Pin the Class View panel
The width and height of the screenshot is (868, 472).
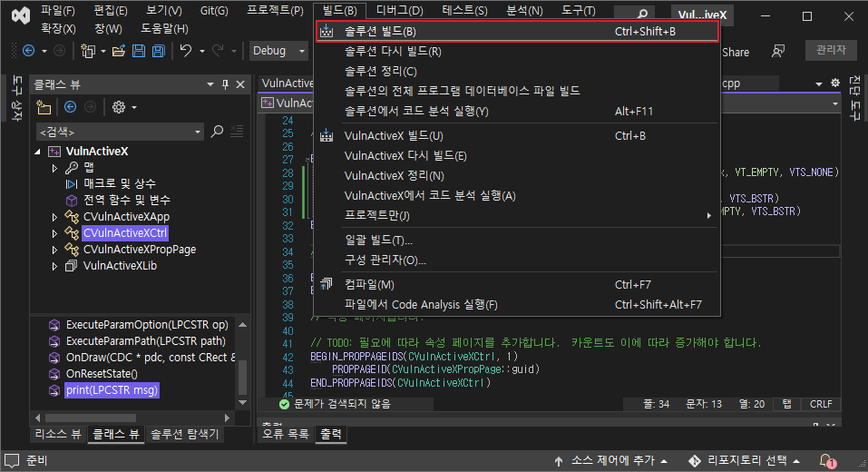coord(225,84)
